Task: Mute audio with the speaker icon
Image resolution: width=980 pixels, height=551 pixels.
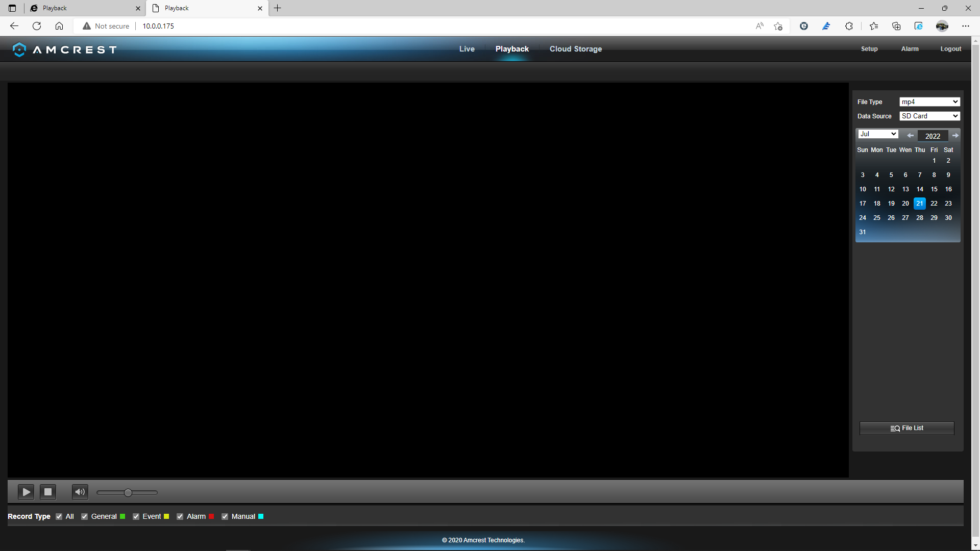Action: tap(80, 492)
